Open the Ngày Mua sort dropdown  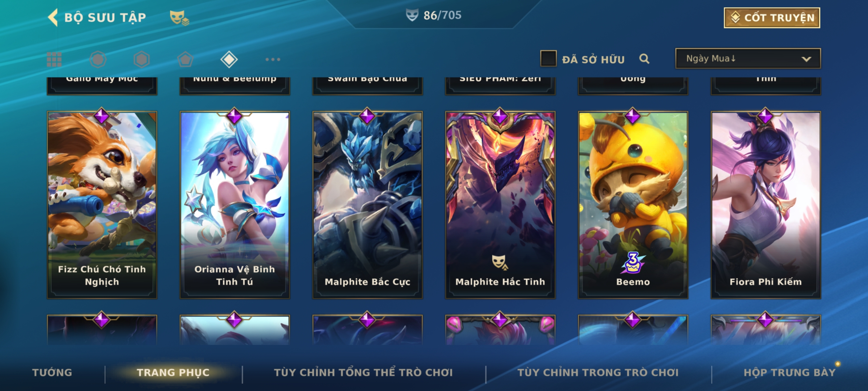pyautogui.click(x=748, y=58)
